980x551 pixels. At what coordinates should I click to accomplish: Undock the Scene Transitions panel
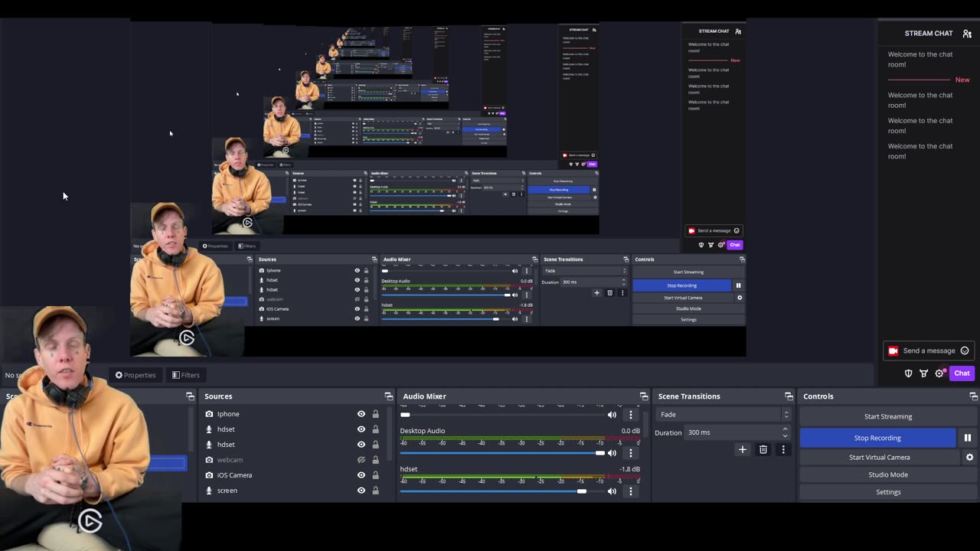(x=789, y=396)
